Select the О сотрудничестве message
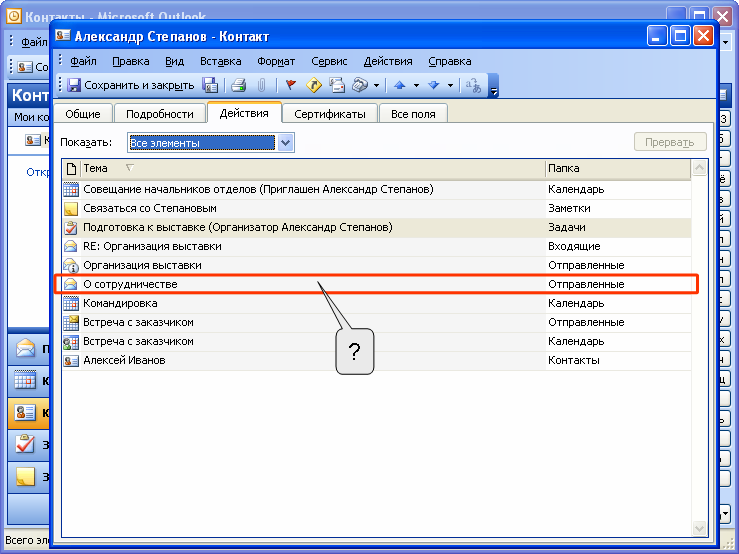Viewport: 739px width, 554px height. (377, 284)
